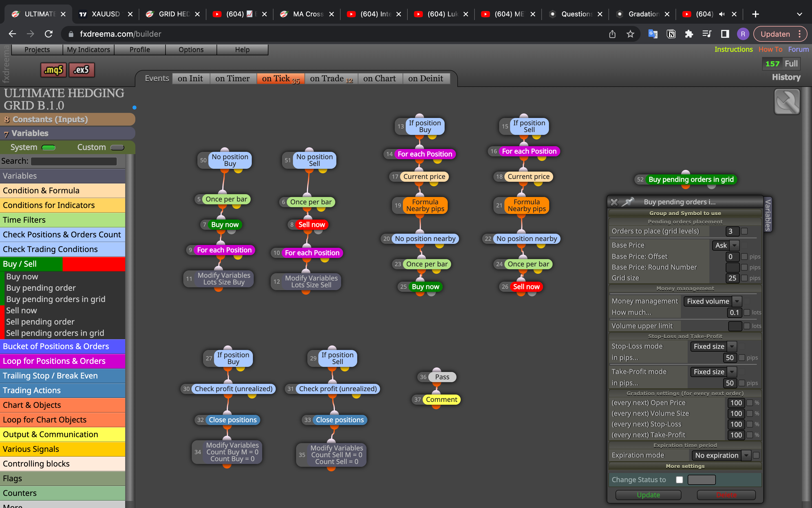Open browser extensions puzzle menu
The image size is (812, 508).
[689, 34]
